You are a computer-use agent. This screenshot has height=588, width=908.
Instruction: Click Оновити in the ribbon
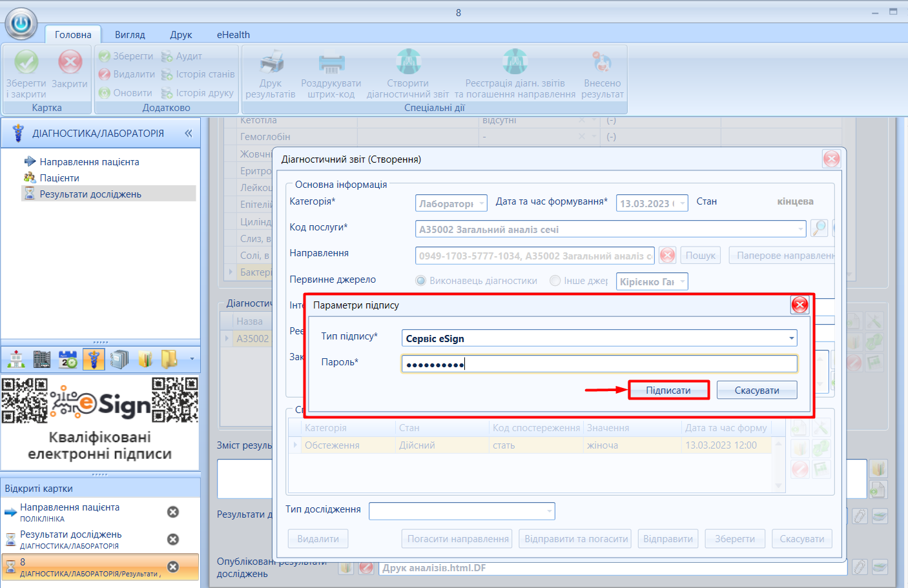125,93
